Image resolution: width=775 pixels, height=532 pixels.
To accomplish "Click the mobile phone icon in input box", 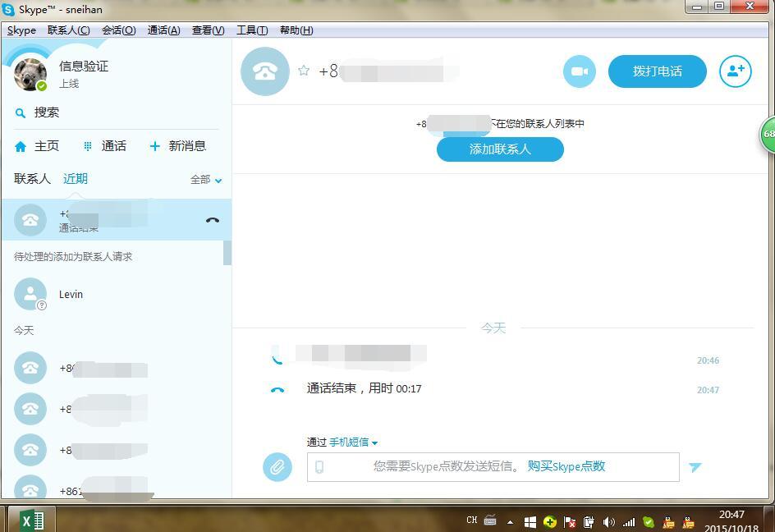I will 319,467.
